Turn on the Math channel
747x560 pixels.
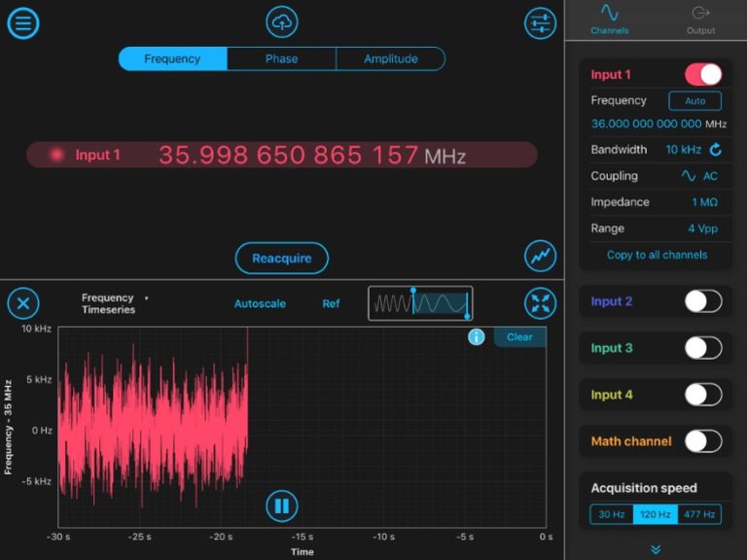click(x=703, y=441)
